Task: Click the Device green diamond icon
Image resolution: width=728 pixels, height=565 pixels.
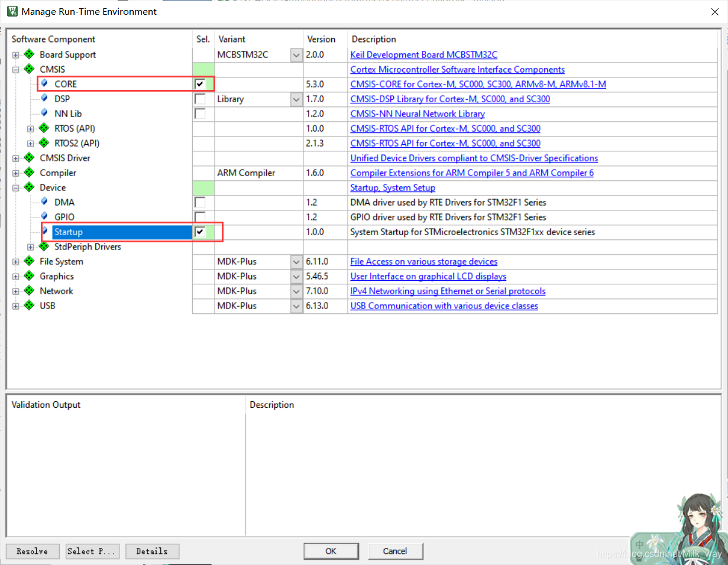Action: pyautogui.click(x=29, y=187)
